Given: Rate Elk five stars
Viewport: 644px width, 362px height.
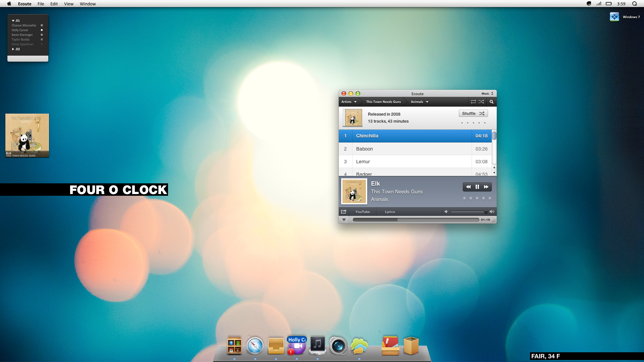Looking at the screenshot, I should 490,198.
